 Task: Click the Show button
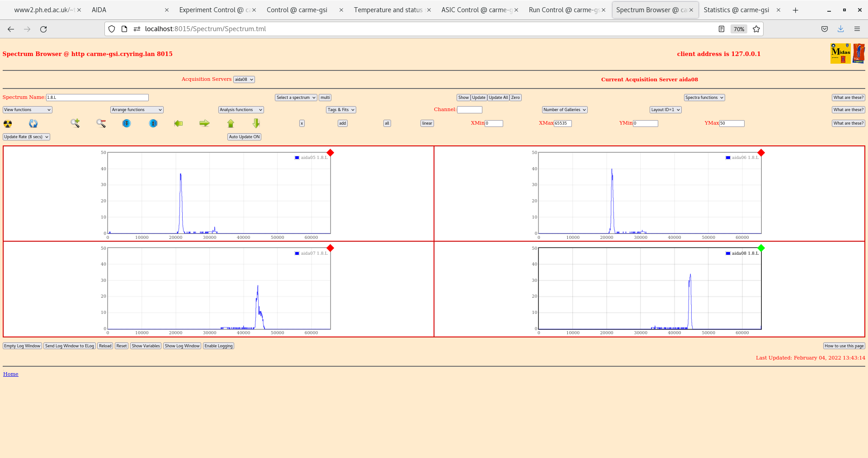463,98
